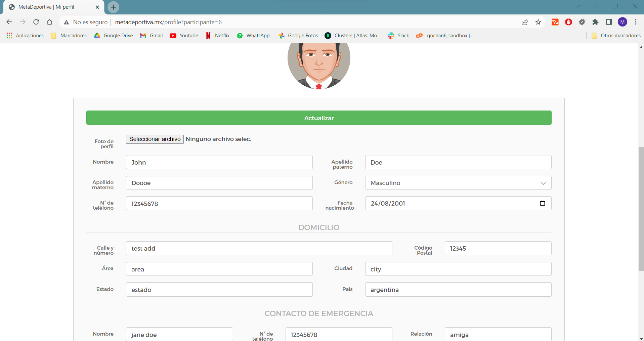Click the address bar URL
Image resolution: width=644 pixels, height=341 pixels.
(x=168, y=22)
